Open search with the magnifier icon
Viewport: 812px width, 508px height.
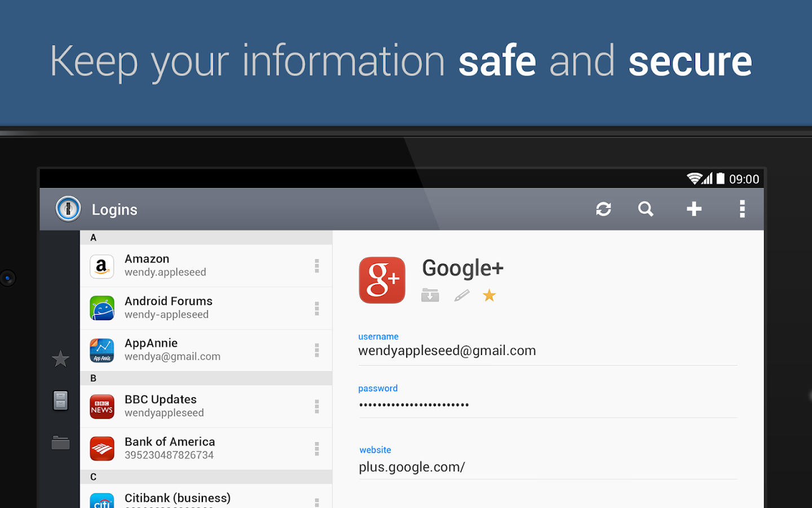pyautogui.click(x=646, y=209)
